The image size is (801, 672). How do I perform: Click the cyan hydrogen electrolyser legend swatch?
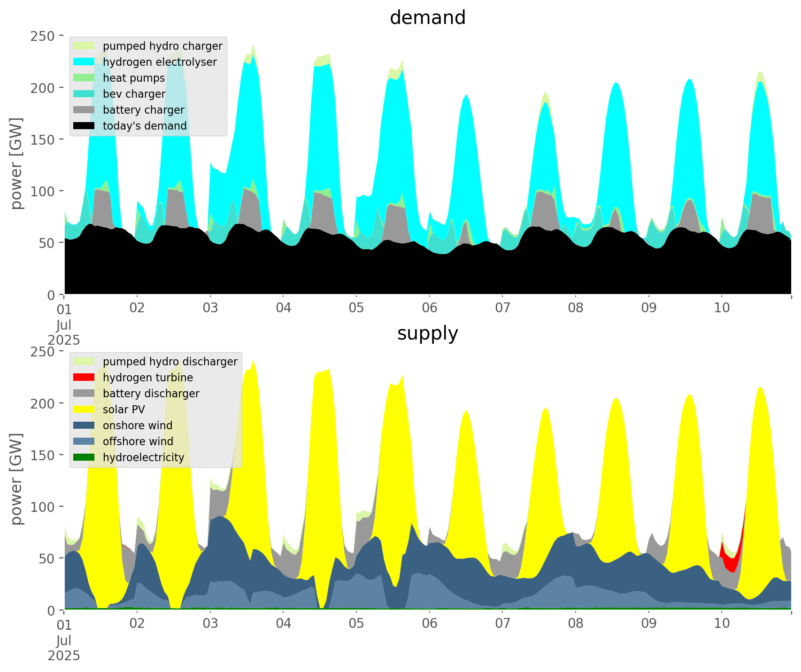pyautogui.click(x=85, y=62)
